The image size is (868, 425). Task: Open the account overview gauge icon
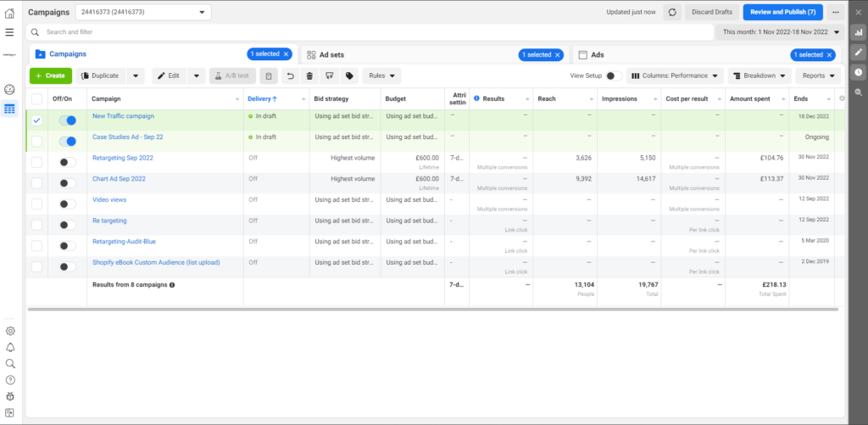pos(9,89)
